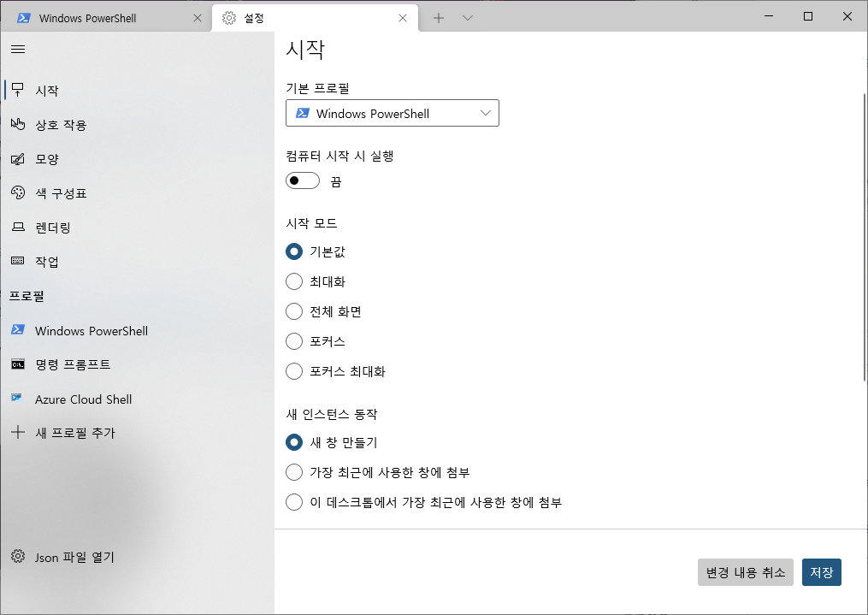Viewport: 868px width, 615px height.
Task: Open the 렌더링 settings page
Action: tap(137, 227)
